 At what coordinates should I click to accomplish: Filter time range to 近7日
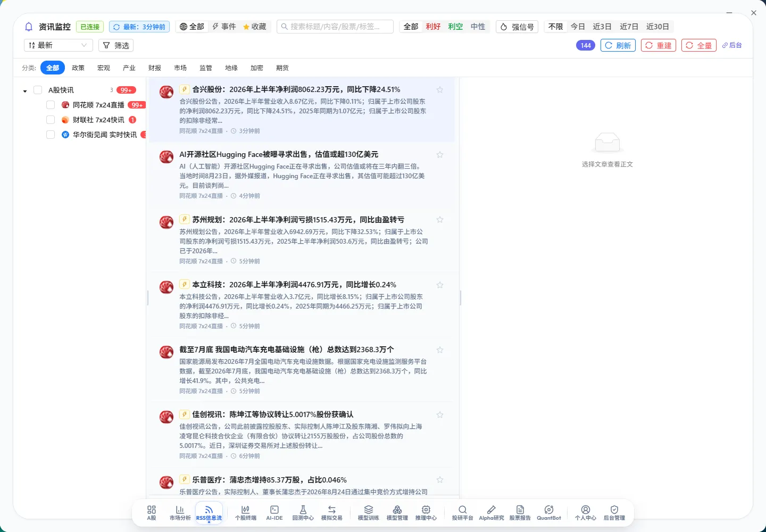click(629, 27)
